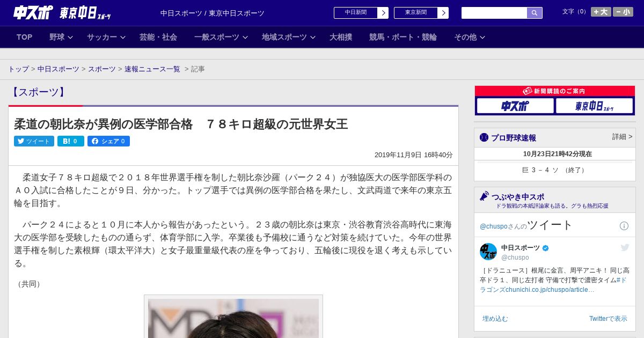The width and height of the screenshot is (644, 338).
Task: Click the Twitter info icon in widget
Action: (624, 226)
